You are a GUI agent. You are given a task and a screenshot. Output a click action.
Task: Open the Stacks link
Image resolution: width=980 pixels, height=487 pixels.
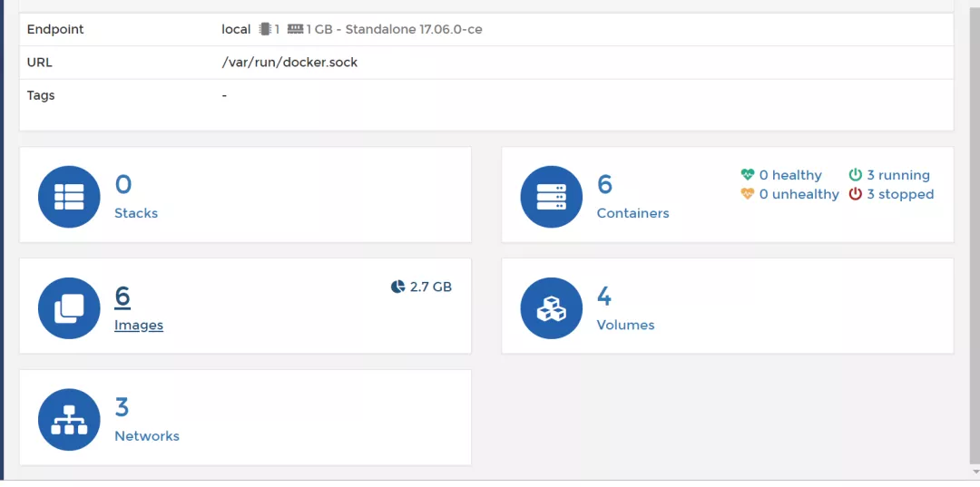135,213
